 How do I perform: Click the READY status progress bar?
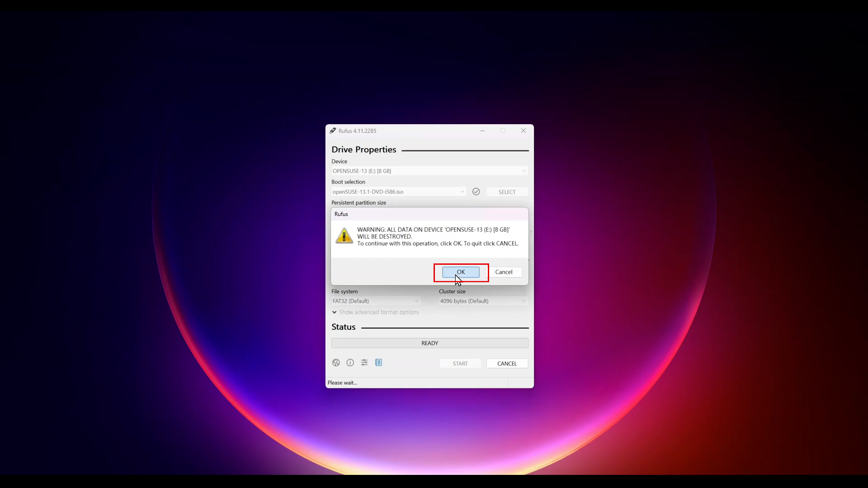click(429, 343)
